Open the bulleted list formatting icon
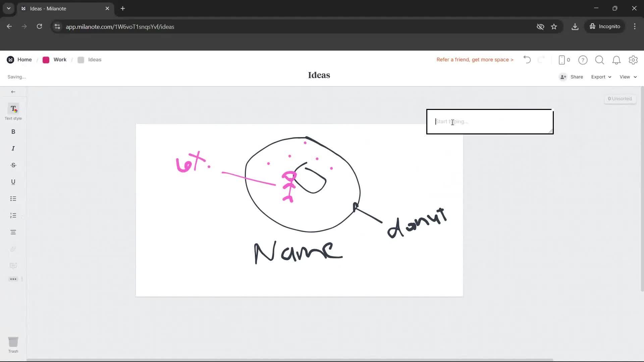Screen dimensions: 644x362 tap(13, 198)
